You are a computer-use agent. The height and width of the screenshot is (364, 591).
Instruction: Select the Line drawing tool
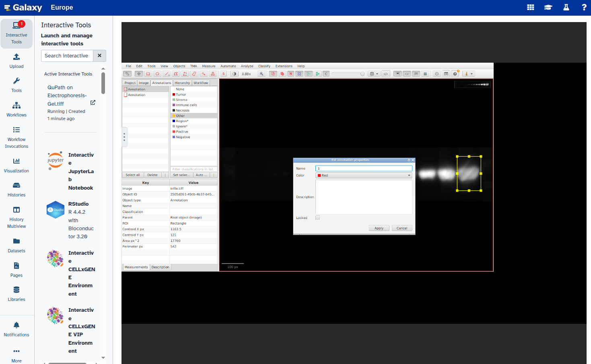167,74
